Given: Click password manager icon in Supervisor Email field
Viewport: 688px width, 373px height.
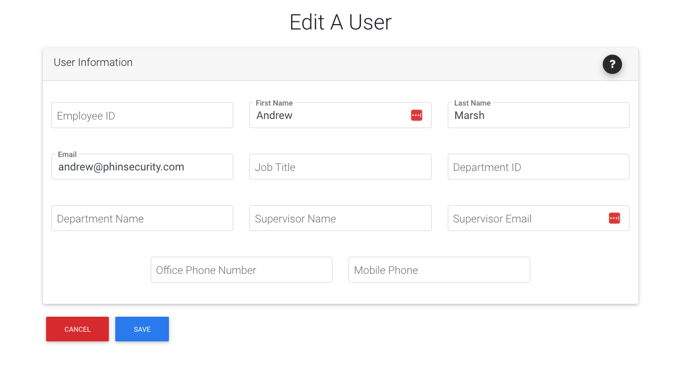Looking at the screenshot, I should 614,218.
